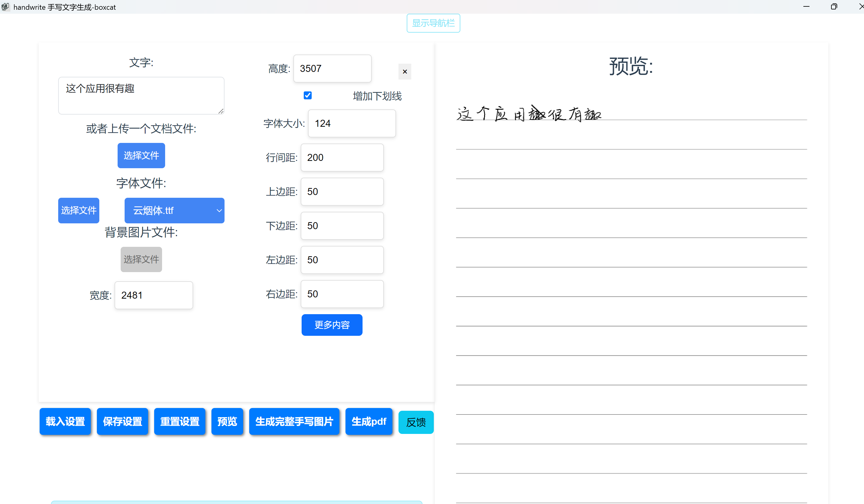Reset all settings with 重置设置
This screenshot has height=504, width=864.
[x=180, y=421]
